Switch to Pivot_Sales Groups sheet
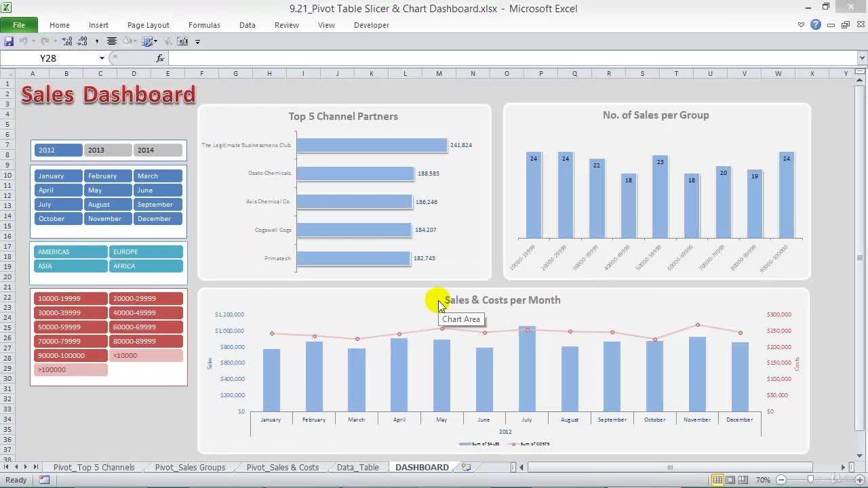 [190, 467]
